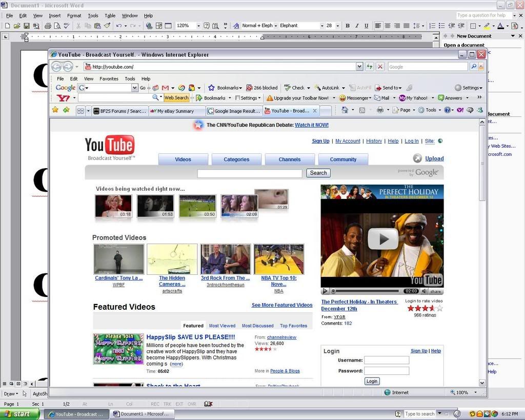Click the Watch it NOW! debate link
The width and height of the screenshot is (525, 420).
click(312, 125)
